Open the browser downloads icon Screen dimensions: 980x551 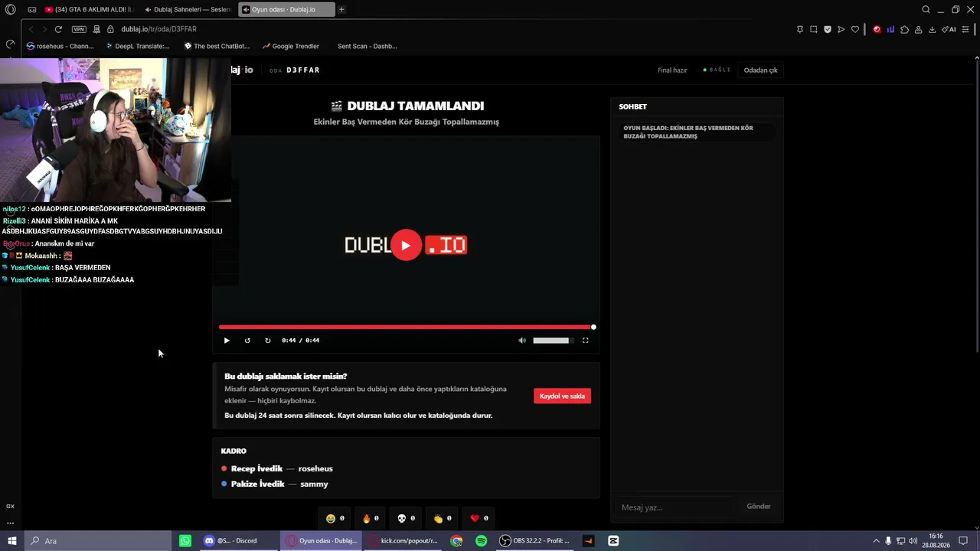tap(932, 29)
